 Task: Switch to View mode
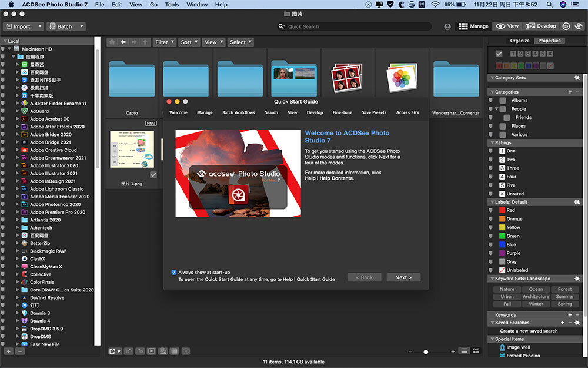coord(507,26)
